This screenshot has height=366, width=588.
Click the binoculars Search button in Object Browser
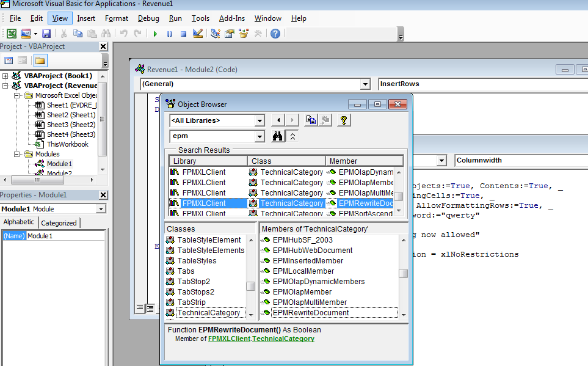(x=278, y=136)
